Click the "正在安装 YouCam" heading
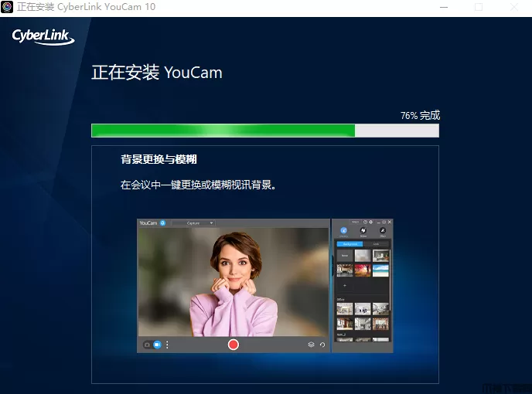The width and height of the screenshot is (532, 394). 157,72
